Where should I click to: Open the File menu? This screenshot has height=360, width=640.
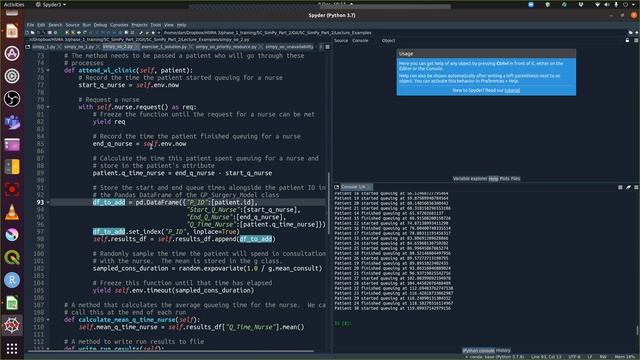point(31,25)
